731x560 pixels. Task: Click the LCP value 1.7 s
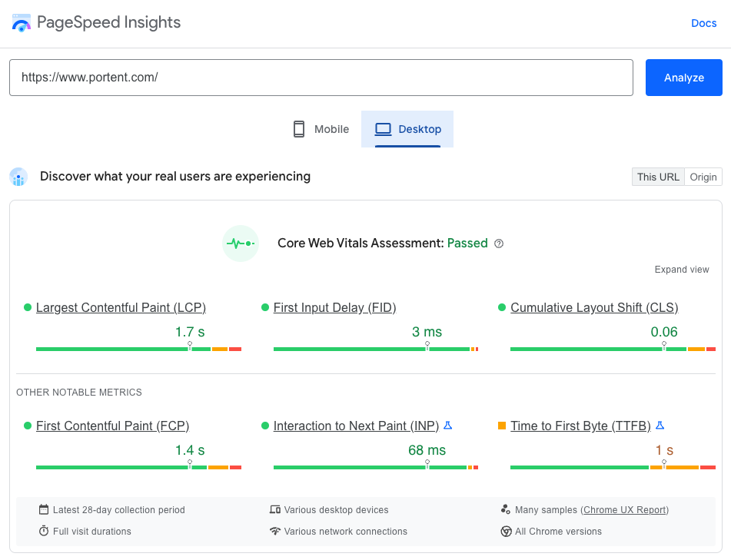click(190, 332)
